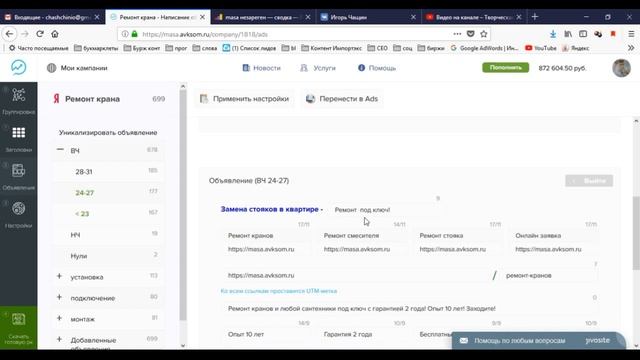Click the green Пополнить button
This screenshot has width=640, height=360.
tap(505, 67)
